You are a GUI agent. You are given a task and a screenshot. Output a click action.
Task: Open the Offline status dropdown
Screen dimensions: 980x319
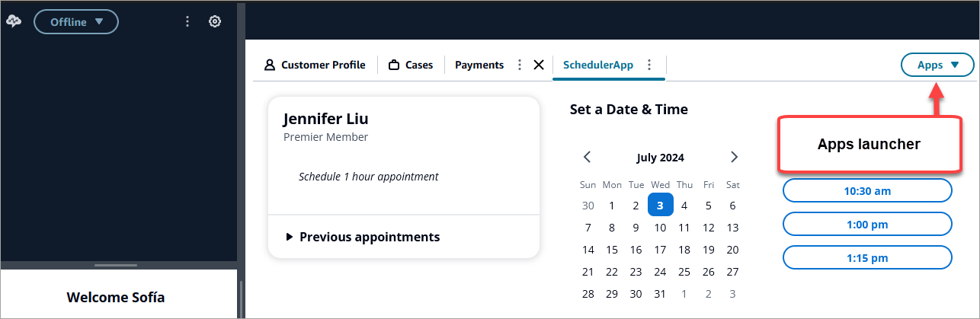click(x=76, y=21)
